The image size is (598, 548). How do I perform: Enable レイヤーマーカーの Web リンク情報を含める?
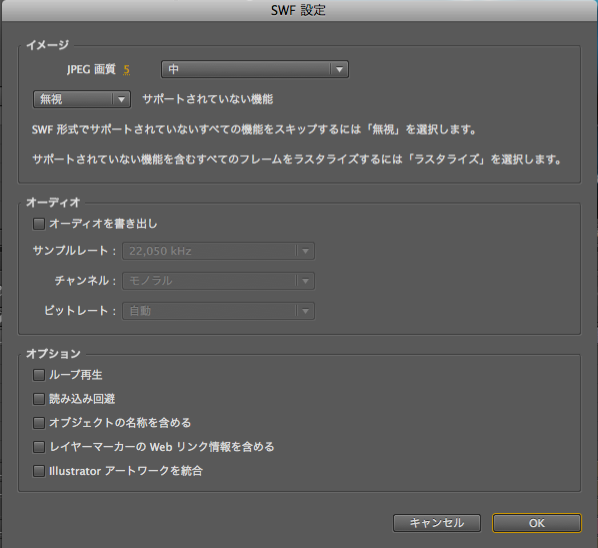[39, 447]
